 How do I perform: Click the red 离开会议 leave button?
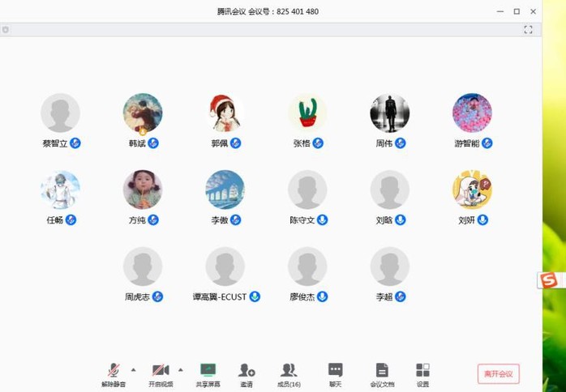(498, 373)
